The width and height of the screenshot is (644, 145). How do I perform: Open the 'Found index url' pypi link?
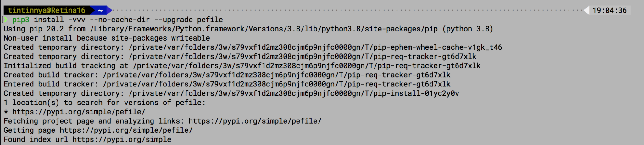click(x=122, y=139)
